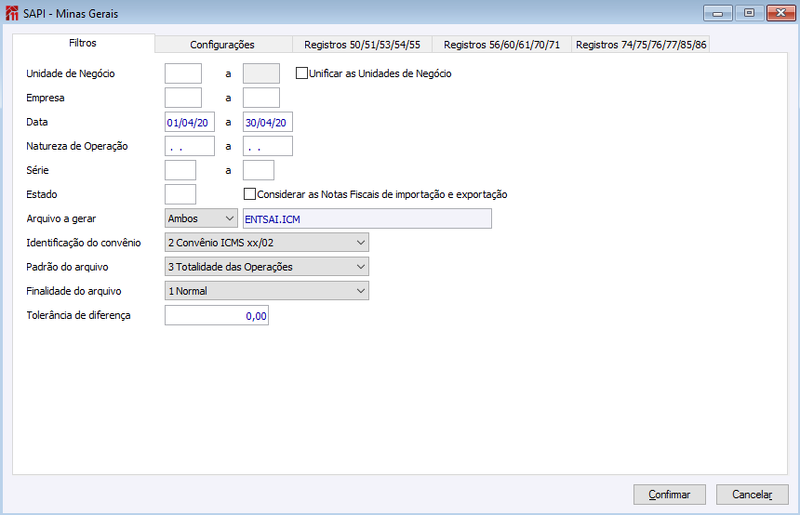The width and height of the screenshot is (800, 515).
Task: Close the SAPI - Minas Gerais window
Action: pos(781,13)
